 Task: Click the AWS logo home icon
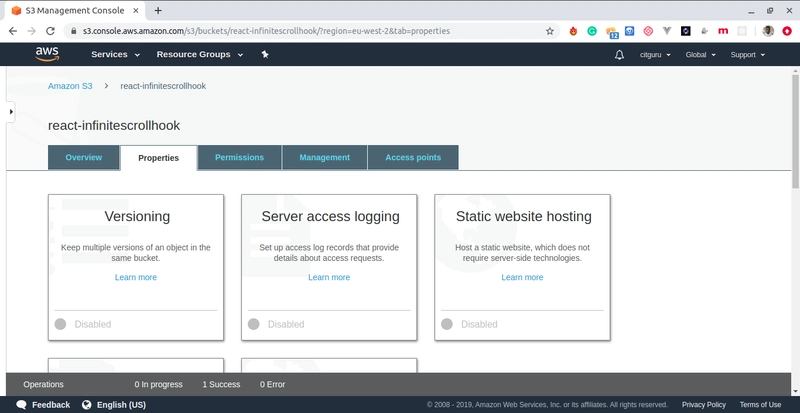click(x=47, y=54)
